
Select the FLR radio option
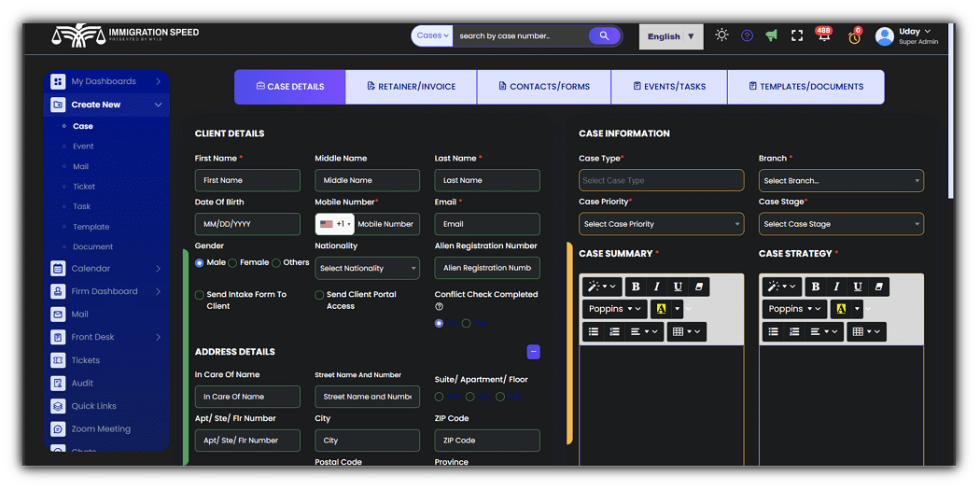pos(500,397)
